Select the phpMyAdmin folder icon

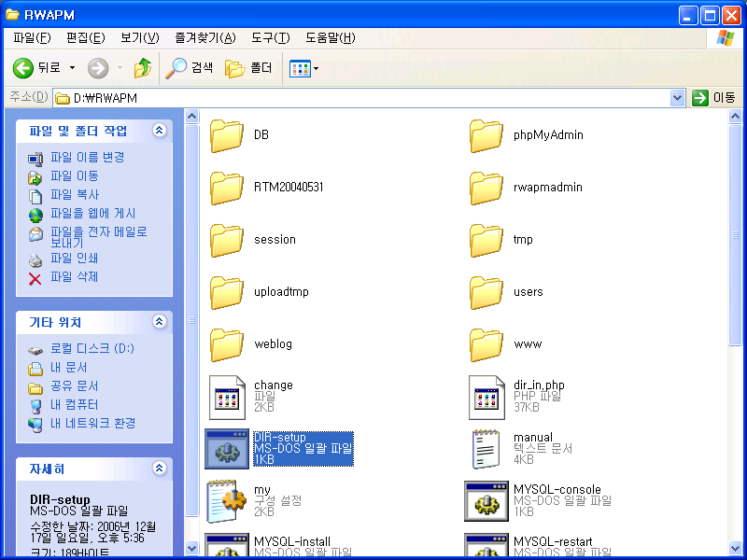(x=486, y=135)
